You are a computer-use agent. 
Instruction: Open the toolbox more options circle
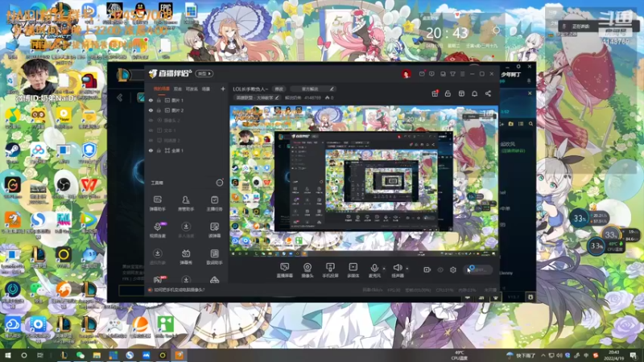click(x=220, y=183)
